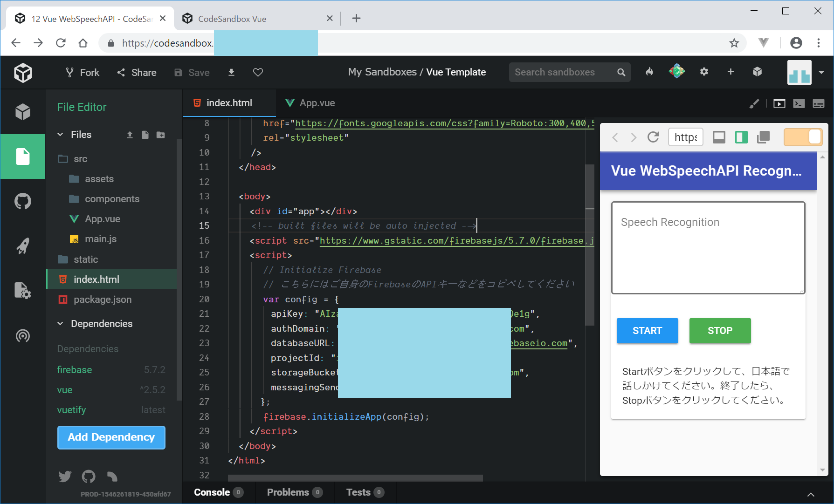Switch to the App.vue editor tab

(x=310, y=103)
